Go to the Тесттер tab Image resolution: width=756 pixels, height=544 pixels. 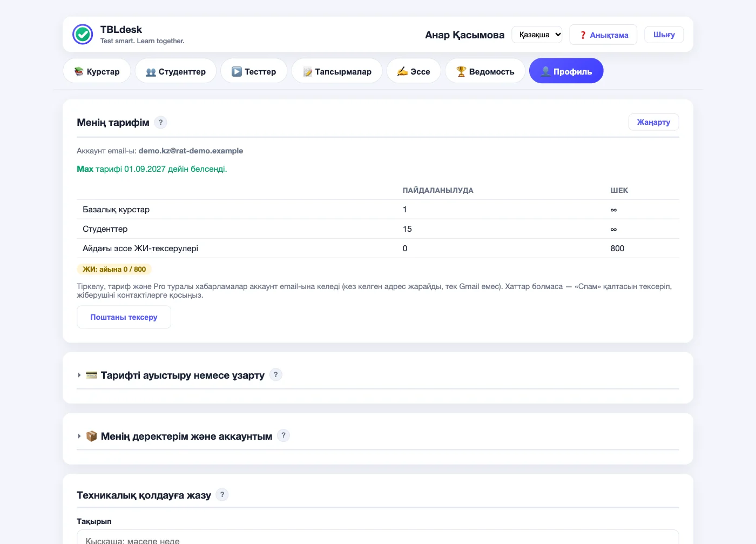click(x=254, y=71)
